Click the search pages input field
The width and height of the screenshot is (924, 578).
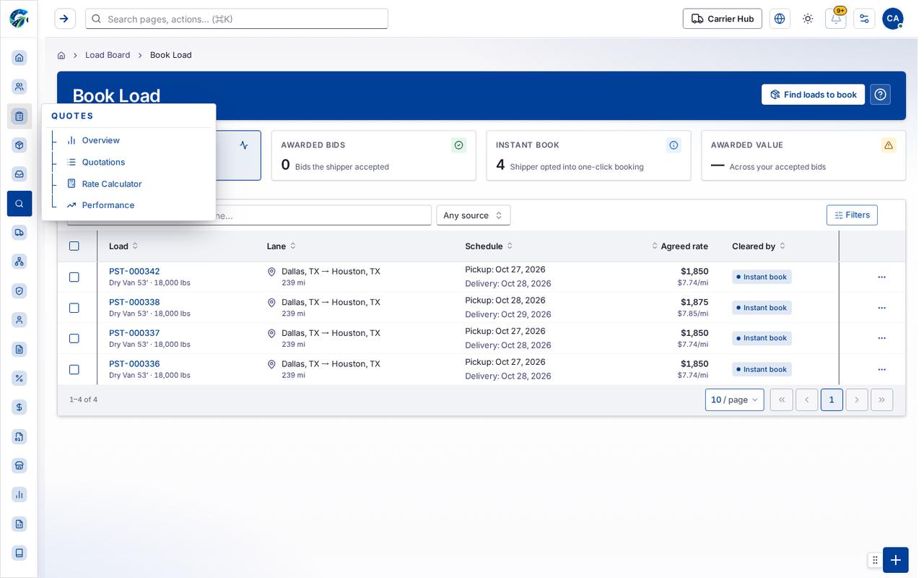pos(237,19)
